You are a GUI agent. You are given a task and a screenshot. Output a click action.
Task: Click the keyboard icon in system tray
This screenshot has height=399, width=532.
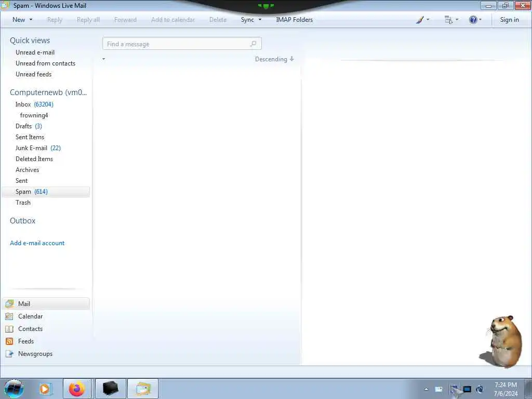pos(438,389)
